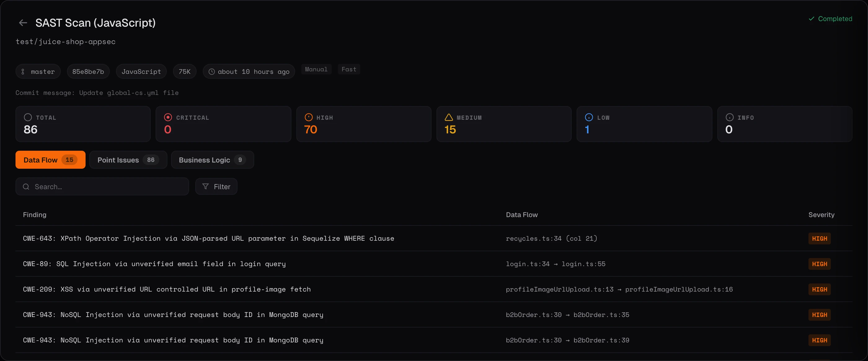Screen dimensions: 868x361
Task: Click the funnel icon in Filter button
Action: coord(205,186)
